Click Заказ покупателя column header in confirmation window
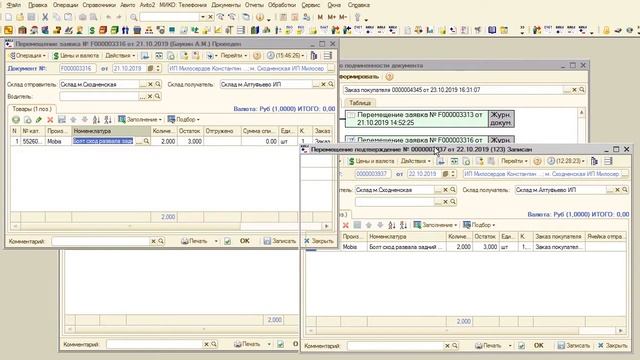640x360 pixels. tap(558, 236)
